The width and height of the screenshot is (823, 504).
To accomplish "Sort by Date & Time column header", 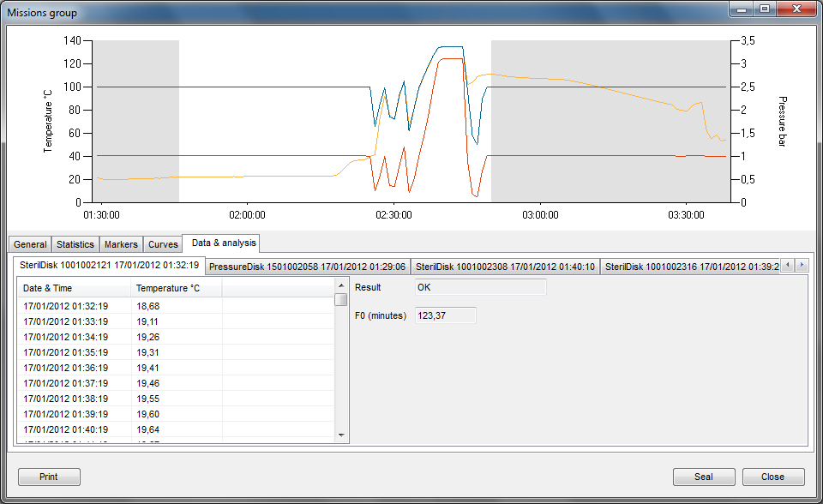I will click(x=74, y=288).
